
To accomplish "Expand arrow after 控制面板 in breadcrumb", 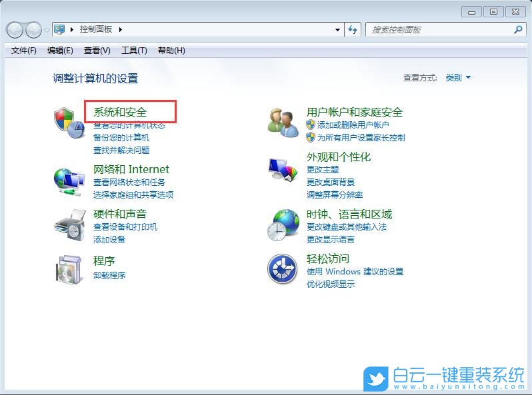I will 121,29.
